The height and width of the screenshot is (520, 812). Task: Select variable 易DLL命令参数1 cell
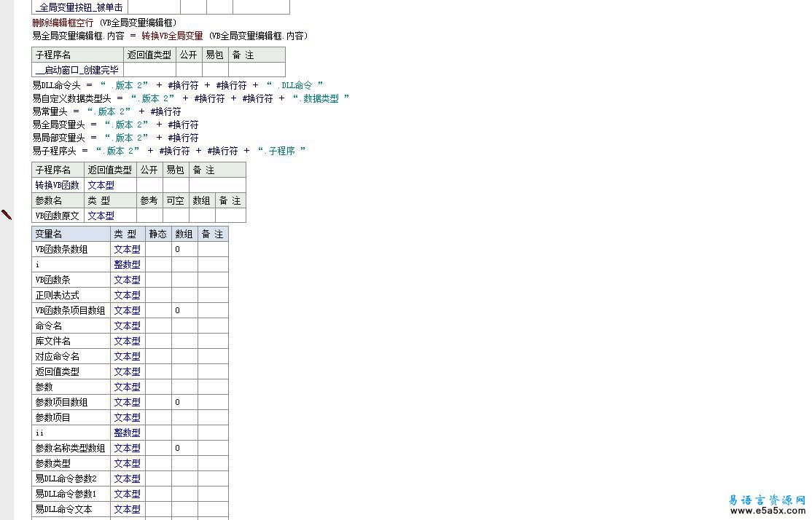tap(71, 494)
